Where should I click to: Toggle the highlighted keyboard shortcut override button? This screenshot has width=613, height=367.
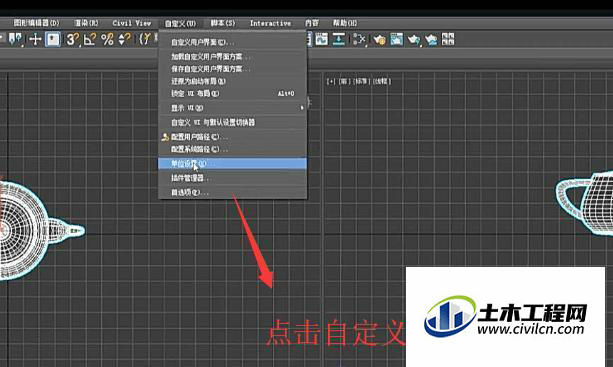point(53,39)
